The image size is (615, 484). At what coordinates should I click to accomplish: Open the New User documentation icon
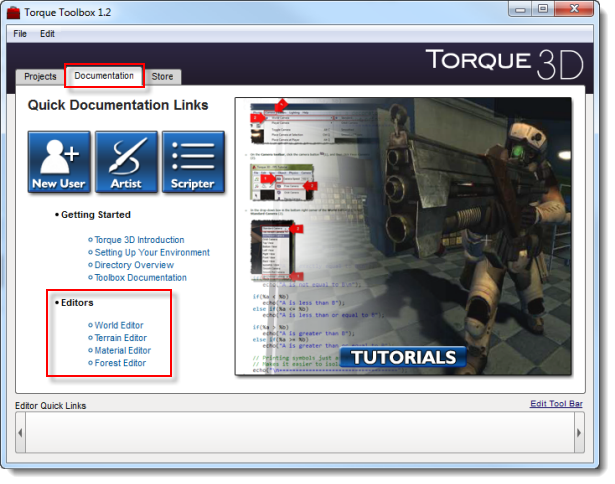click(x=59, y=162)
